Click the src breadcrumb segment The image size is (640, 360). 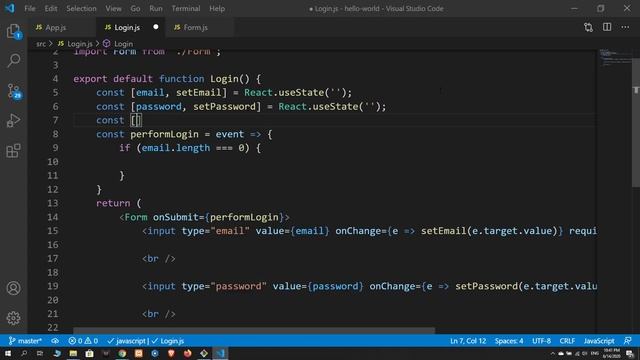pos(41,44)
